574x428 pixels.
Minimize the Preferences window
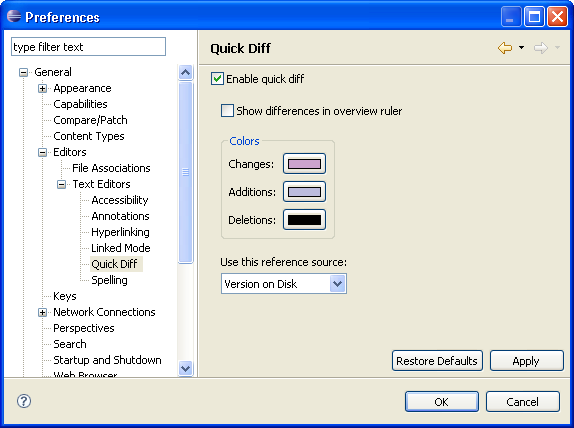click(511, 17)
